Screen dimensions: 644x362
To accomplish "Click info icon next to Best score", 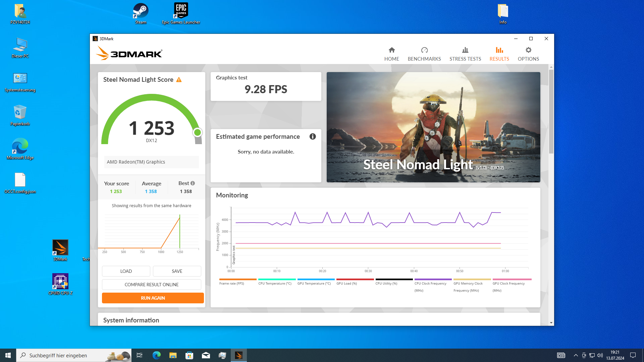I will tap(193, 183).
